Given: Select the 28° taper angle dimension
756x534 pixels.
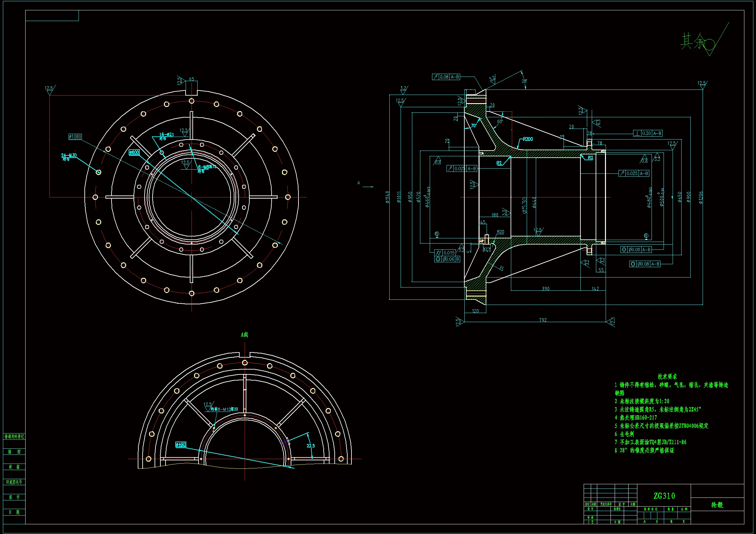Looking at the screenshot, I should [x=524, y=81].
